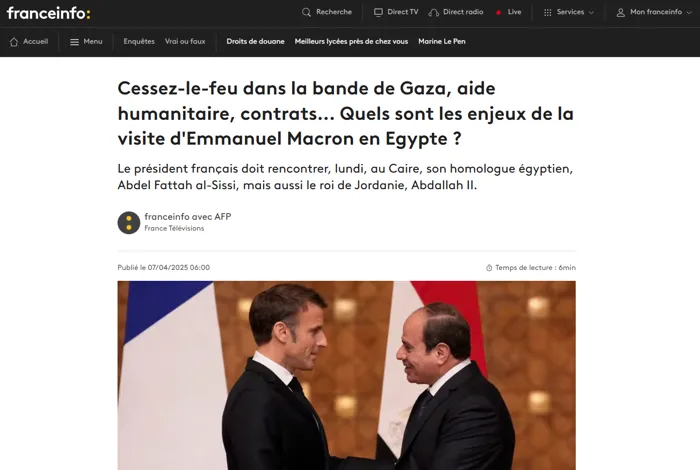Click the franceinfo author avatar circle
The width and height of the screenshot is (700, 470).
point(129,222)
